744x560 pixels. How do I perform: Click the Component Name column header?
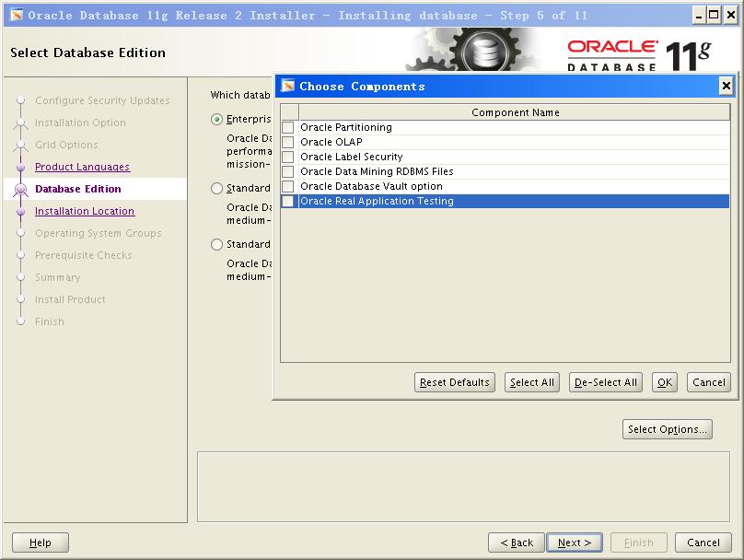click(x=515, y=112)
